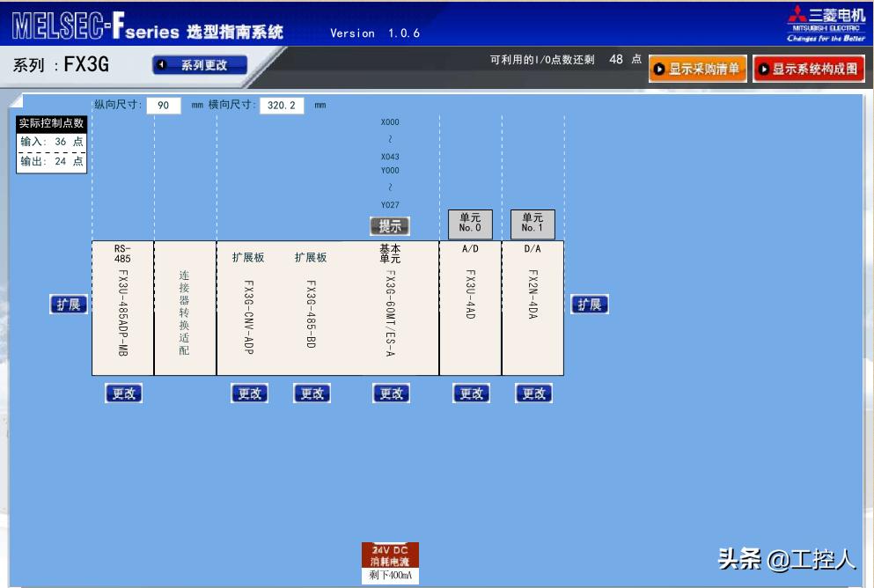Click the 横向尺寸 width input field
Image resolution: width=874 pixels, height=588 pixels.
click(x=283, y=104)
